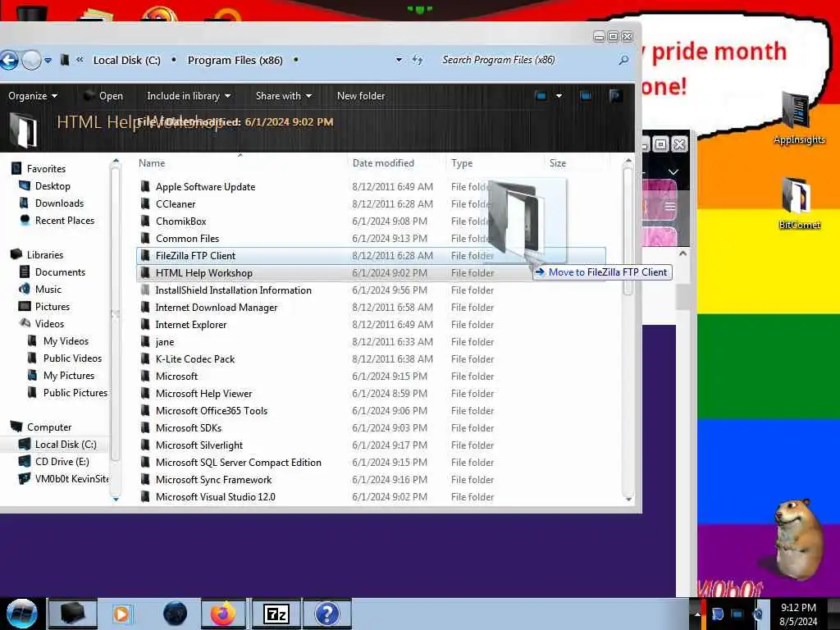Click the search magnifier icon
This screenshot has height=630, width=840.
click(x=623, y=60)
